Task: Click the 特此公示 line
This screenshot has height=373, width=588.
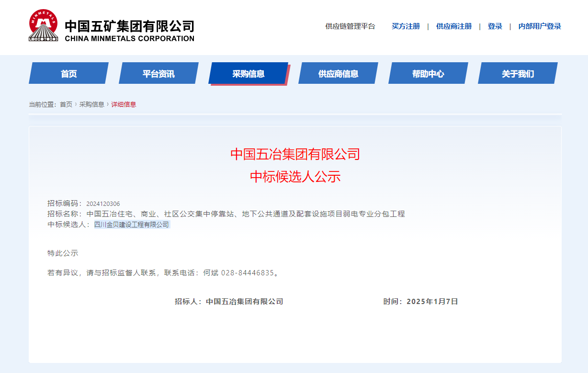Action: coord(63,253)
